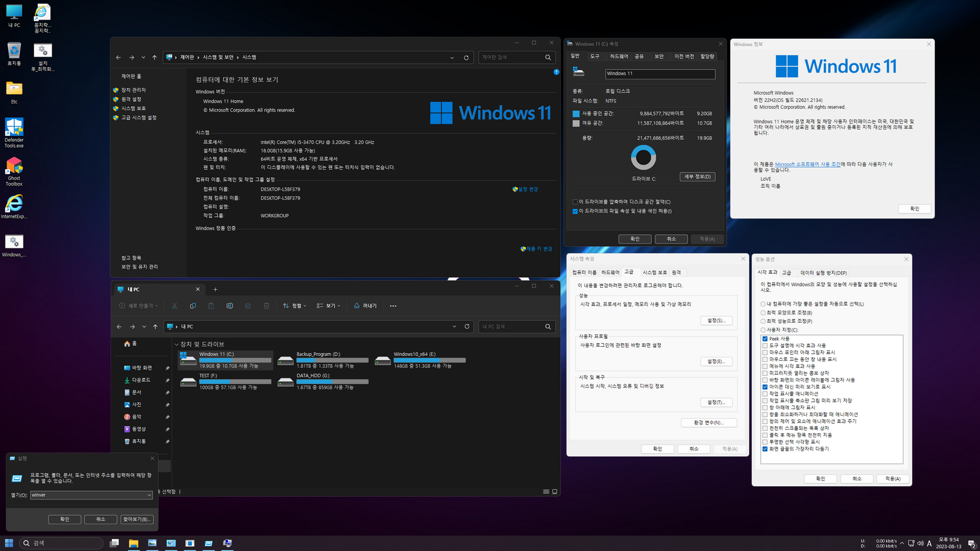This screenshot has height=551, width=980.
Task: Toggle 이 드라이브를 압축하여 디스크 공간 절약 checkbox
Action: coord(575,202)
